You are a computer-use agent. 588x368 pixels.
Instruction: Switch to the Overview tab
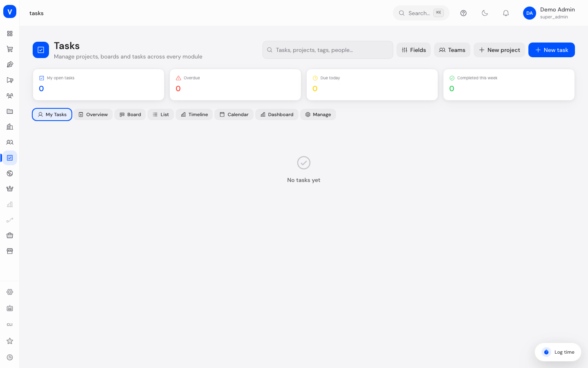(93, 114)
